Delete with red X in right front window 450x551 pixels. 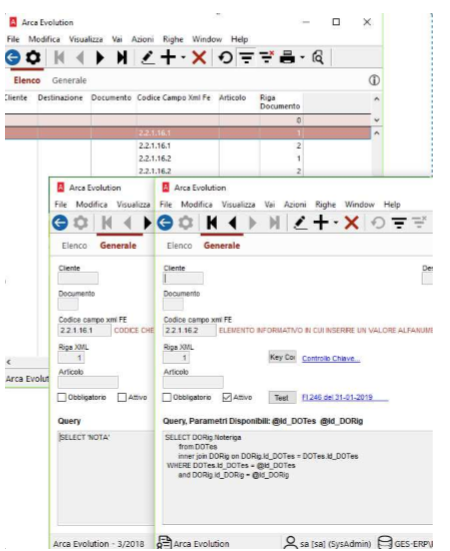point(351,222)
